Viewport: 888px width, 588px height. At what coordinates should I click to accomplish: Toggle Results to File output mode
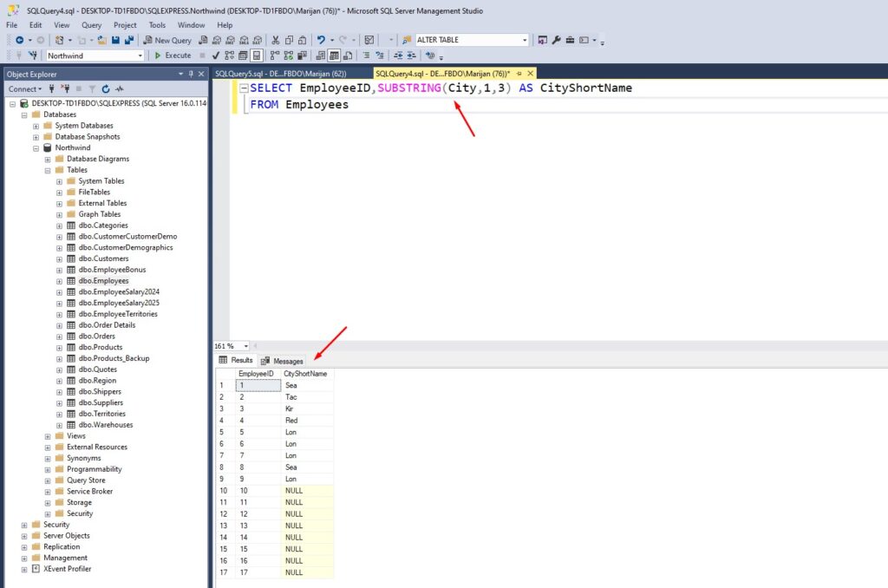point(348,56)
